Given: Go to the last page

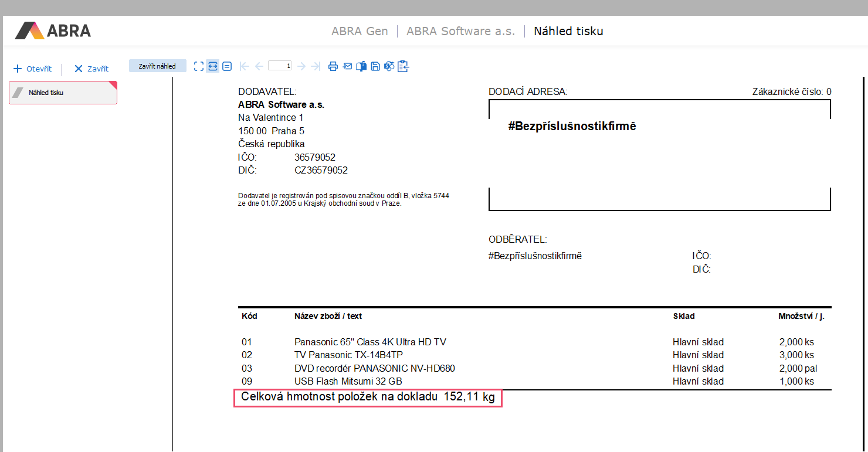Looking at the screenshot, I should [x=316, y=66].
